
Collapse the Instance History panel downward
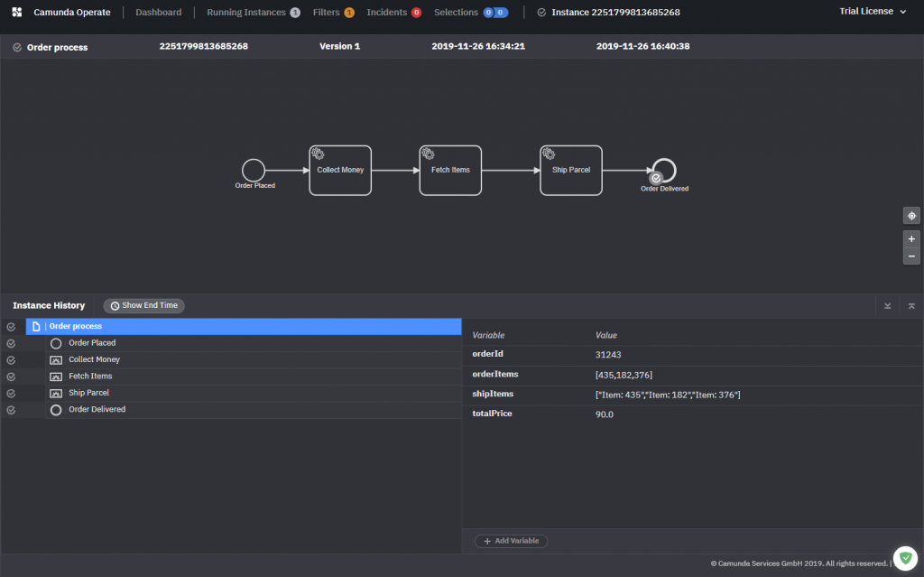pos(888,305)
